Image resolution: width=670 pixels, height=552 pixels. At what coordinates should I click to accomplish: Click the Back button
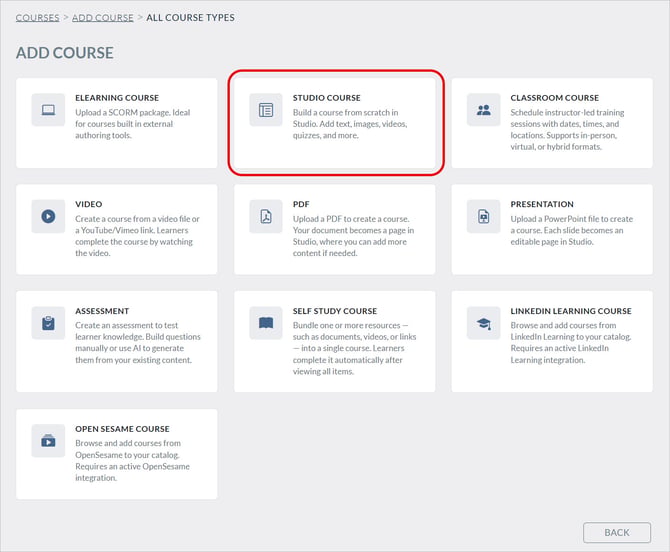[617, 532]
